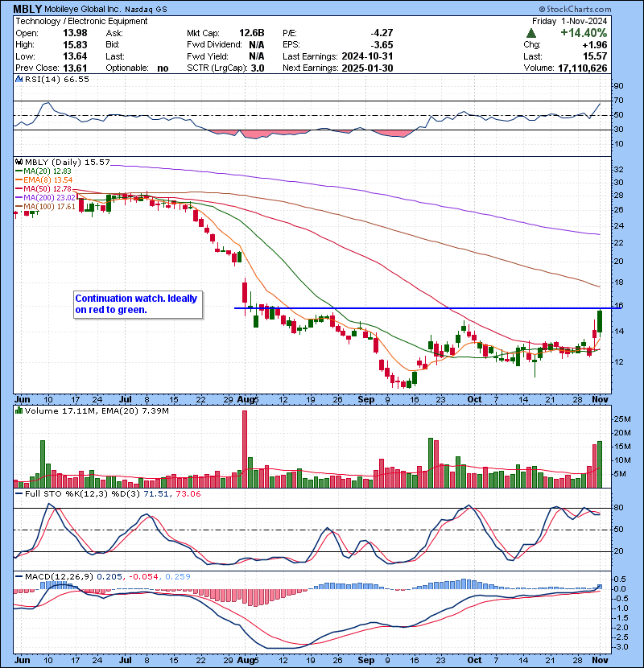The image size is (644, 668).
Task: Click the Nov label on bottom date axis
Action: pyautogui.click(x=600, y=660)
